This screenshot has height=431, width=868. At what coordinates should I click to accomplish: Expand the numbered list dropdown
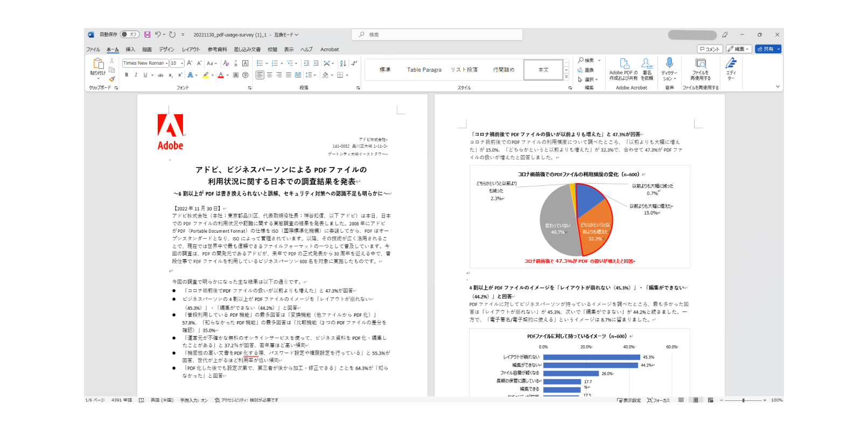(x=282, y=63)
